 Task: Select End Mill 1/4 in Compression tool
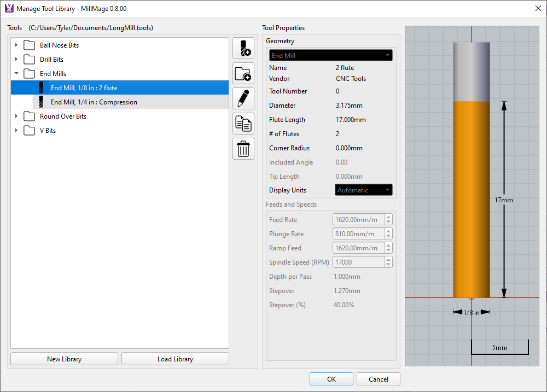coord(94,102)
